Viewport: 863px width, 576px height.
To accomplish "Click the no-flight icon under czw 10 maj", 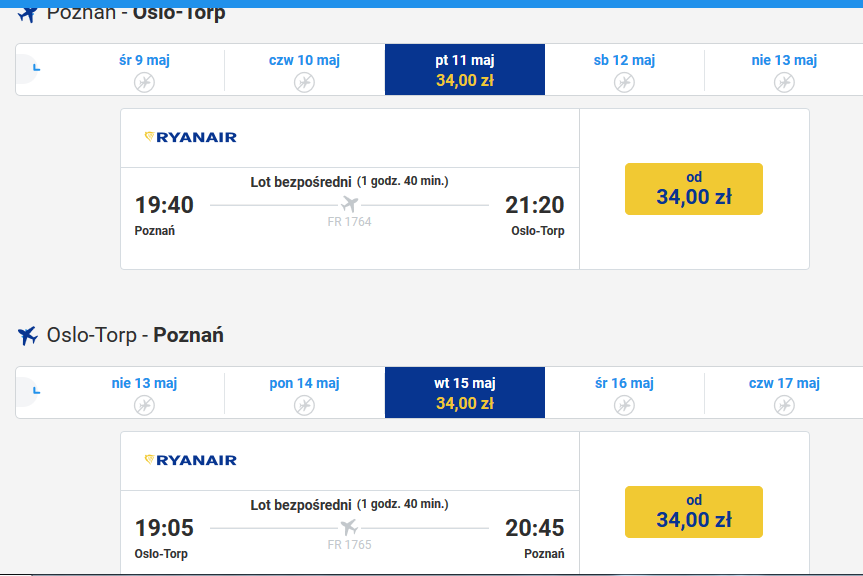I will (304, 83).
